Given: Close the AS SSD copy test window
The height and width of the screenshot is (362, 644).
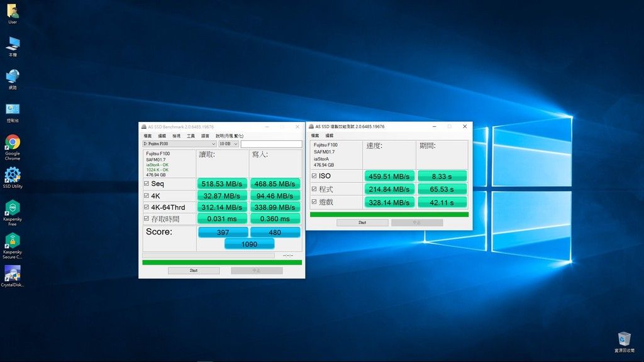Looking at the screenshot, I should pos(465,126).
